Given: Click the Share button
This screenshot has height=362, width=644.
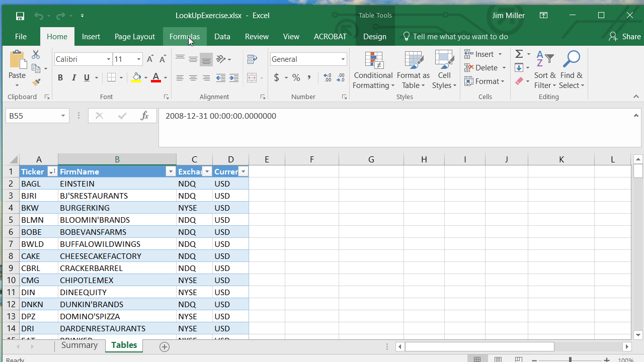Looking at the screenshot, I should click(625, 37).
